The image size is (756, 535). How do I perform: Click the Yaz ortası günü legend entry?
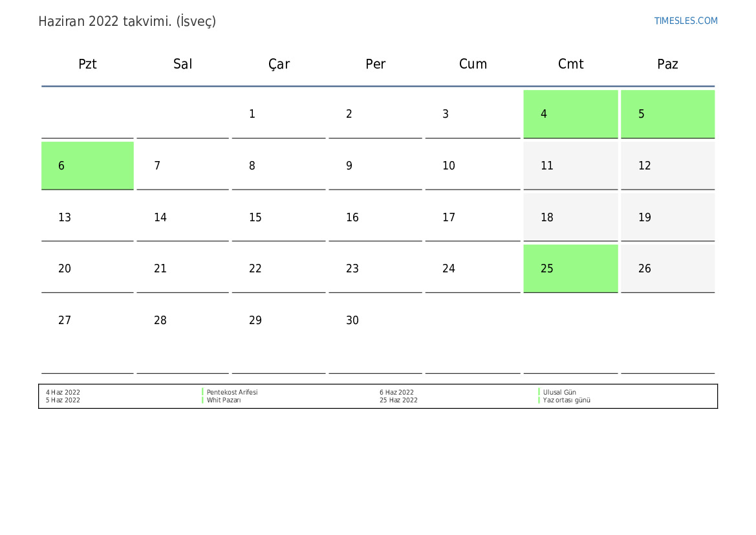[x=567, y=400]
